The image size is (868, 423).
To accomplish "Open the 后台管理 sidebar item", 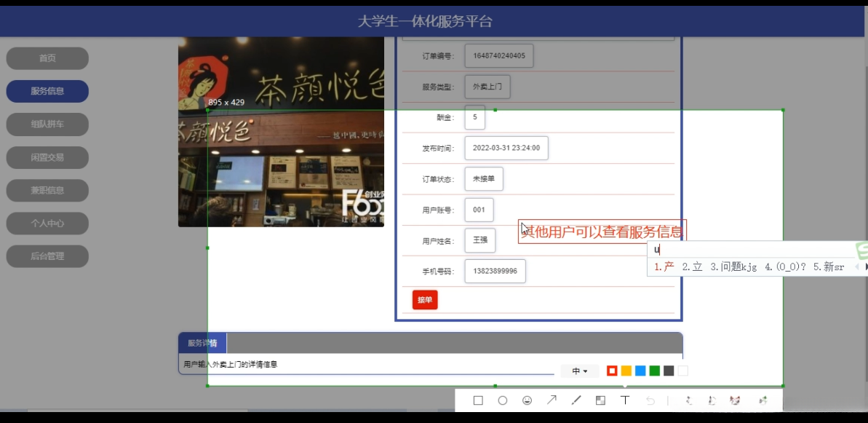I will tap(48, 256).
